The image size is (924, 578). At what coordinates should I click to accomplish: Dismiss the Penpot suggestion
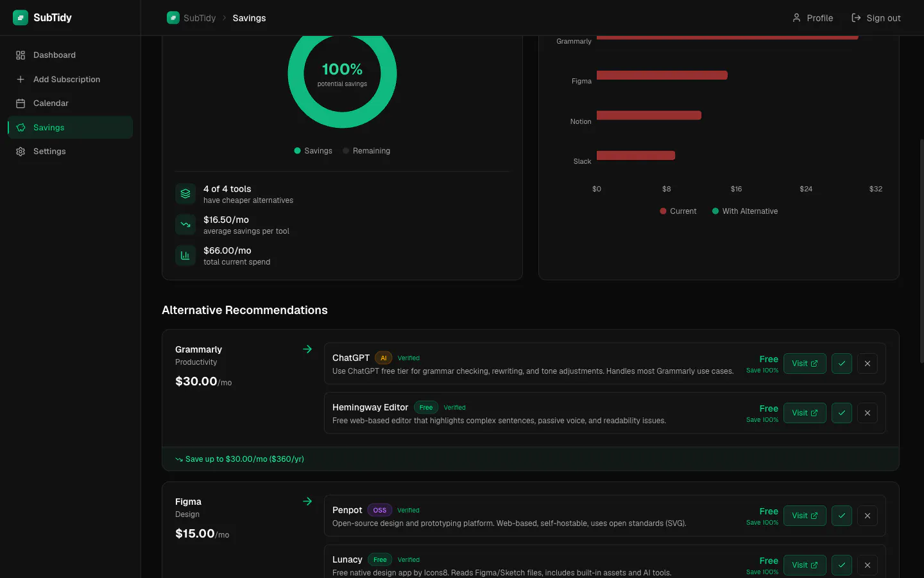(x=868, y=516)
